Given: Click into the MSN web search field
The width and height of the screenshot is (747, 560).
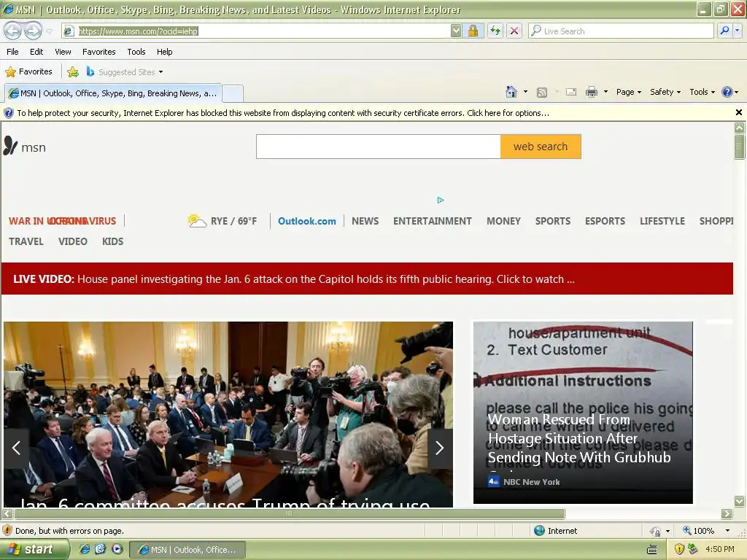Looking at the screenshot, I should coord(379,147).
